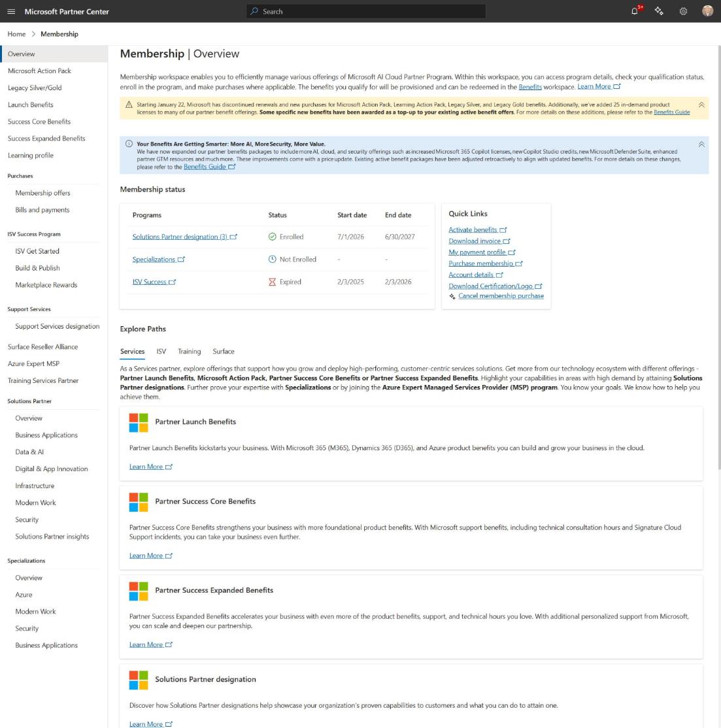Open the settings gear

[683, 11]
